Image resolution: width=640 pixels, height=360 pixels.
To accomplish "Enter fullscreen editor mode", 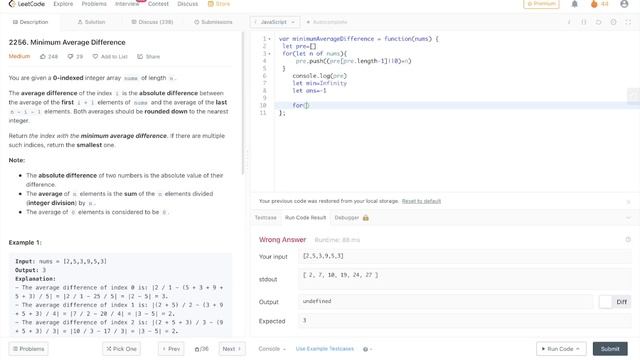I will (628, 22).
